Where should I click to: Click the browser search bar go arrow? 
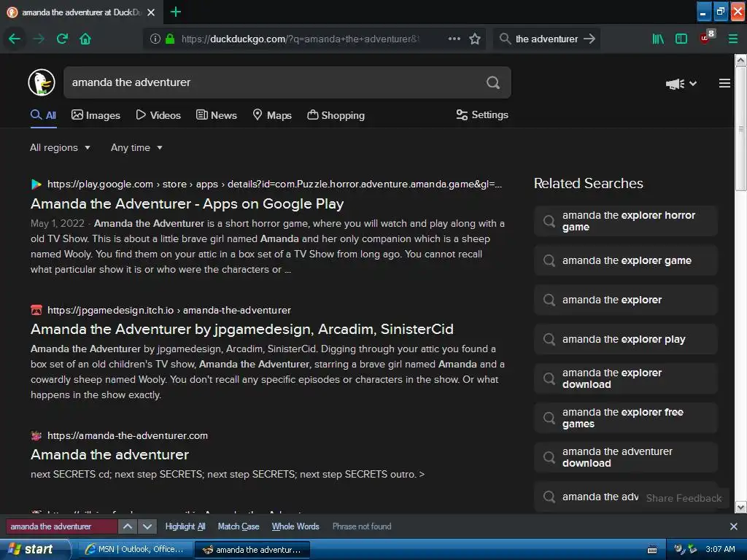coord(589,39)
